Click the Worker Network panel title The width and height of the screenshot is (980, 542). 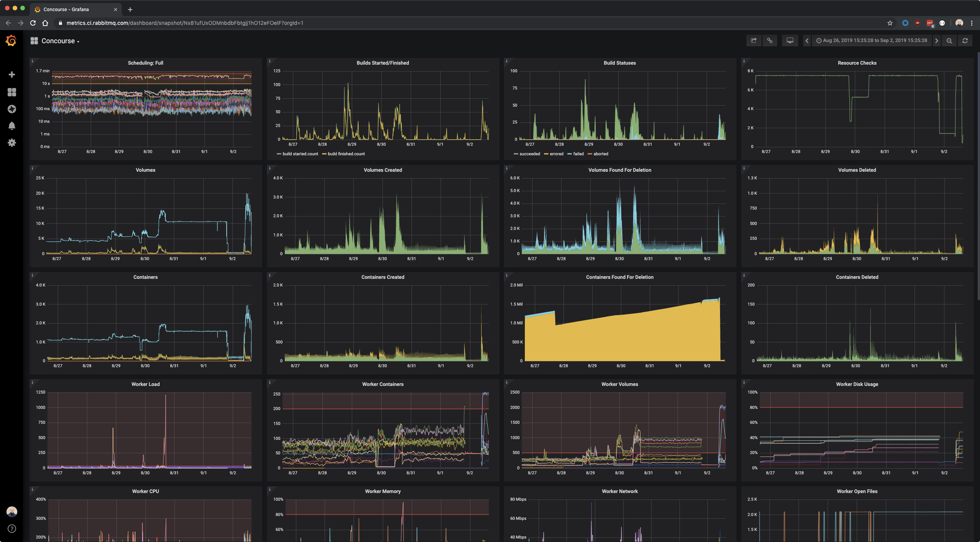[x=620, y=491]
